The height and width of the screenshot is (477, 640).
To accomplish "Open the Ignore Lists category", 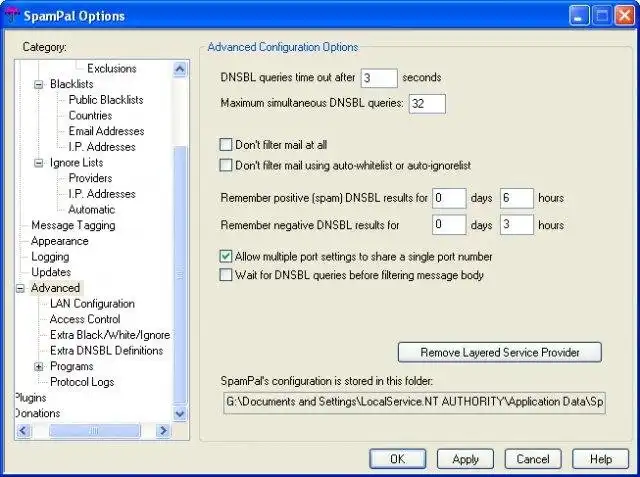I will point(76,162).
